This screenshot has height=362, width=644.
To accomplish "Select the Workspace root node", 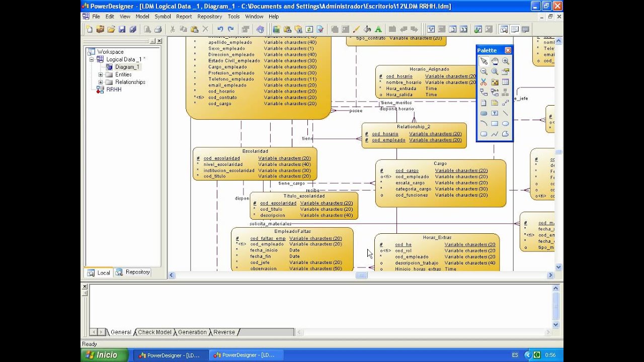I will [x=110, y=52].
